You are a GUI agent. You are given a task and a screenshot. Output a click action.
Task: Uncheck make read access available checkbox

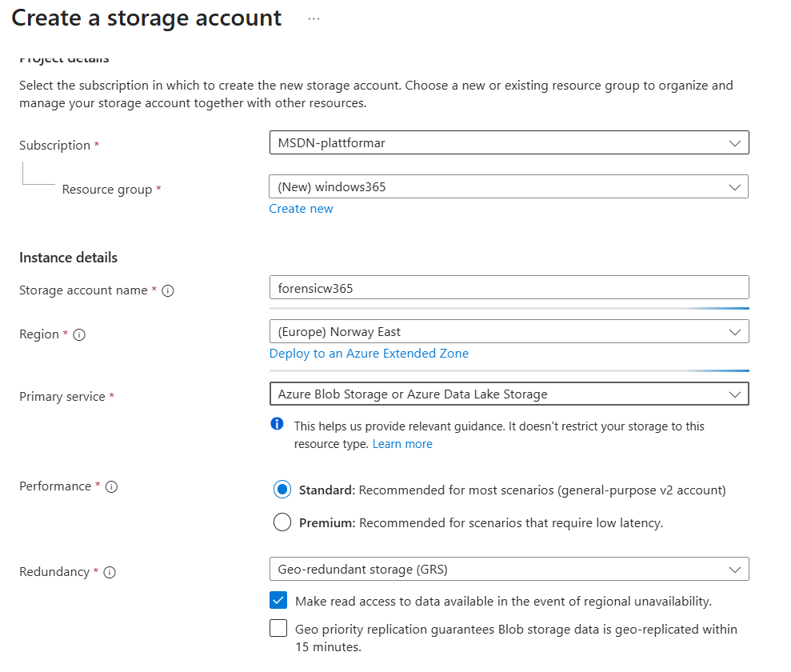click(x=278, y=600)
